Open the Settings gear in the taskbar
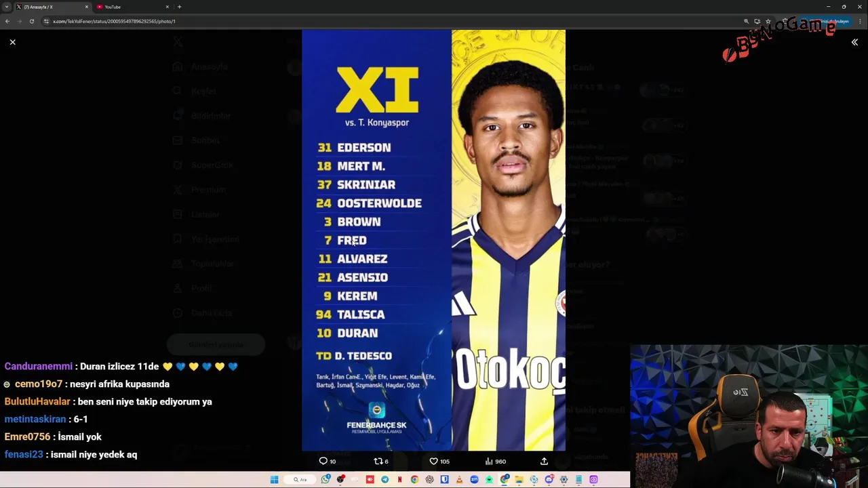 (564, 479)
